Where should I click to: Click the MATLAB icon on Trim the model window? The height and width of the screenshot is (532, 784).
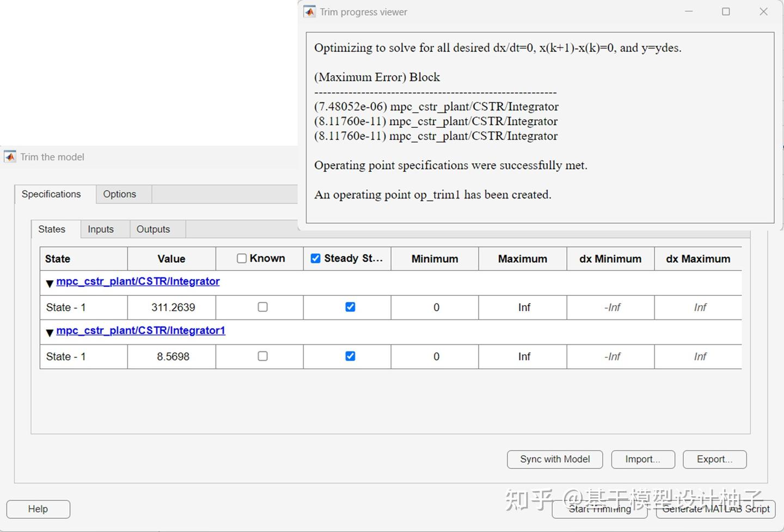click(9, 157)
